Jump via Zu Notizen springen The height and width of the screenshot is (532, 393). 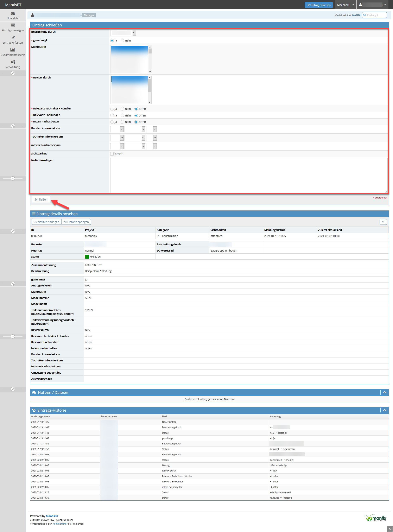tap(46, 222)
